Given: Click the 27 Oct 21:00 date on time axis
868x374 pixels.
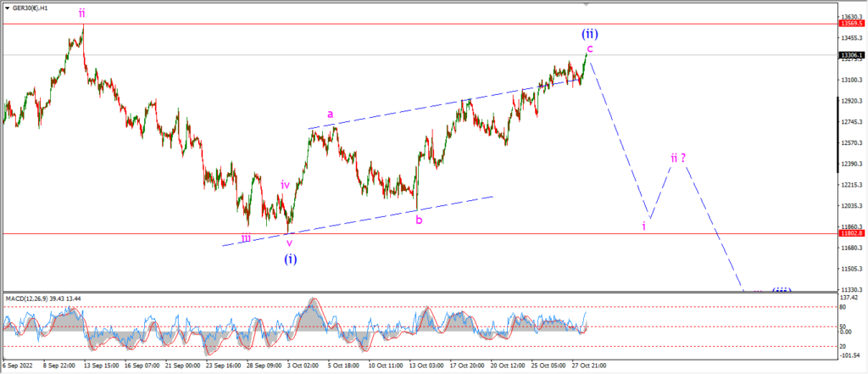Looking at the screenshot, I should pos(587,366).
